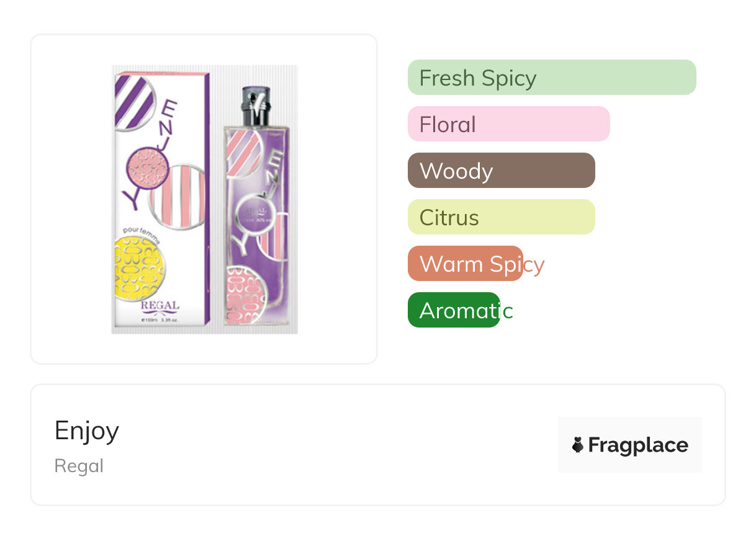Click the Fragplace perfume bottle logo icon
Viewport: 756px width, 536px height.
coord(578,445)
